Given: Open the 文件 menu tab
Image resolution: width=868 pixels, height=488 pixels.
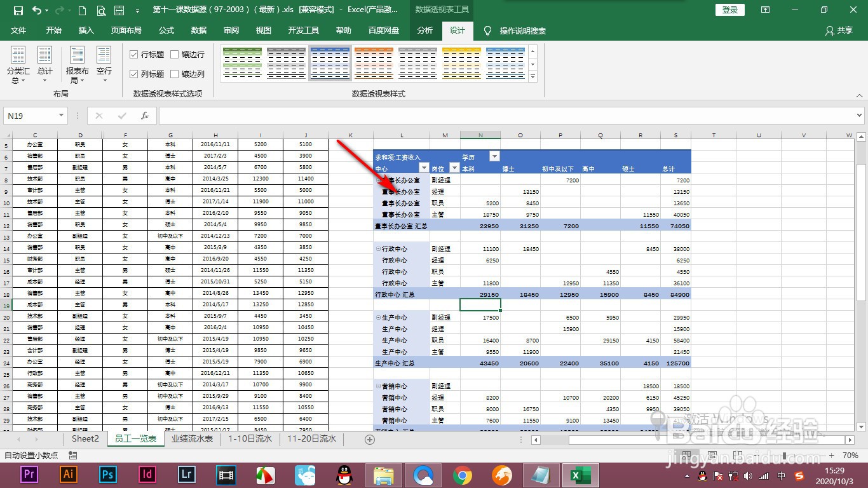Looking at the screenshot, I should (18, 30).
